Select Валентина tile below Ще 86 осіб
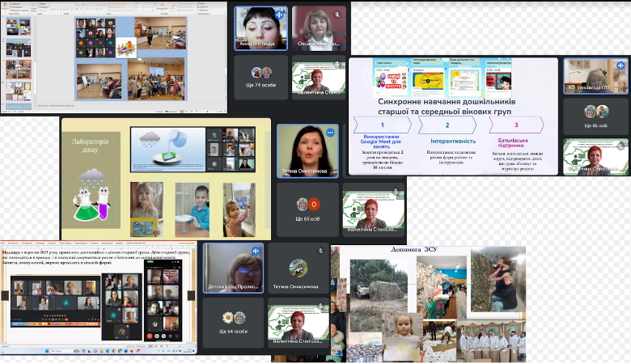 point(595,157)
